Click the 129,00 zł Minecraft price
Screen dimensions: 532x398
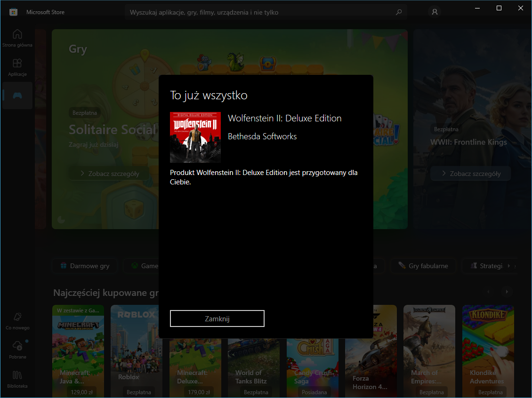81,392
